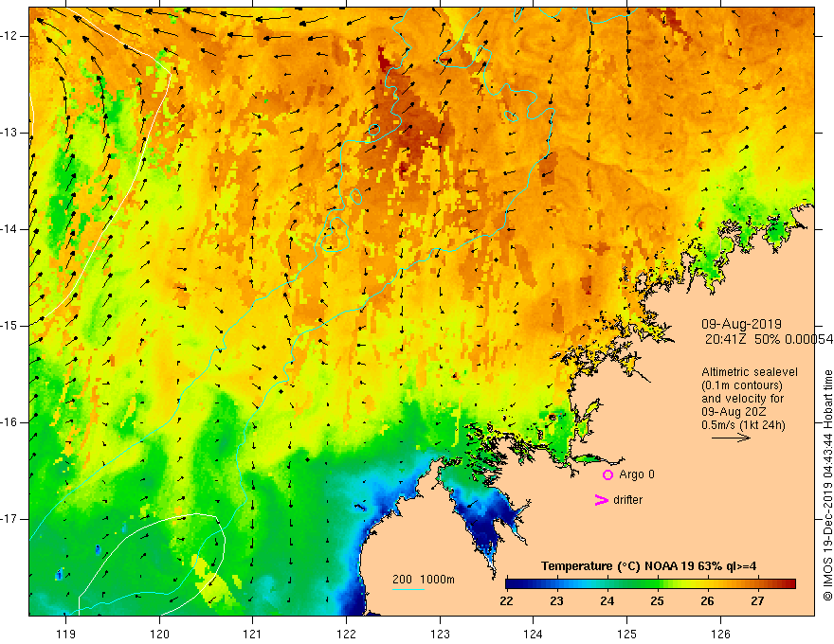The image size is (834, 644).
Task: Click the latitude -16 axis label
Action: click(10, 422)
